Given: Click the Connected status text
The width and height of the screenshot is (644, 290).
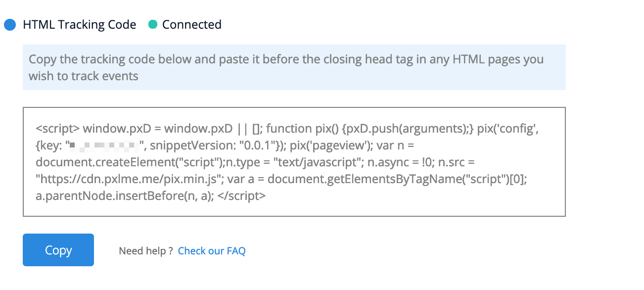Looking at the screenshot, I should click(x=191, y=25).
